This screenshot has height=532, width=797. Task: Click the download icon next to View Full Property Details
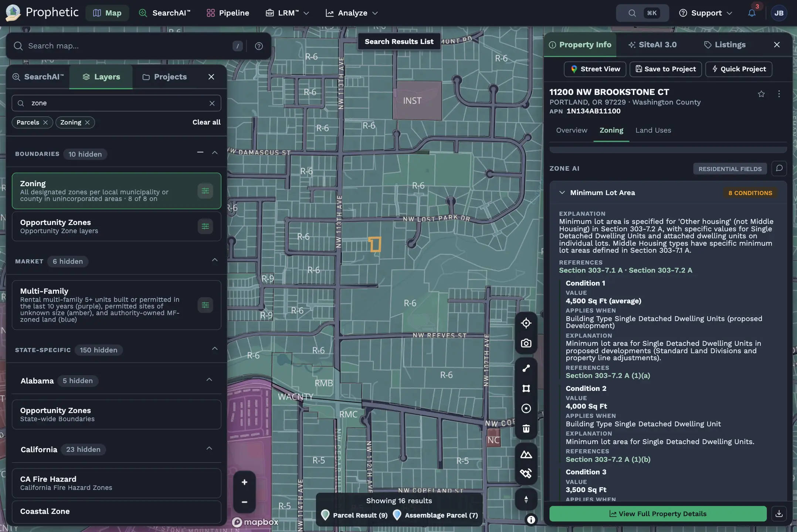coord(779,514)
